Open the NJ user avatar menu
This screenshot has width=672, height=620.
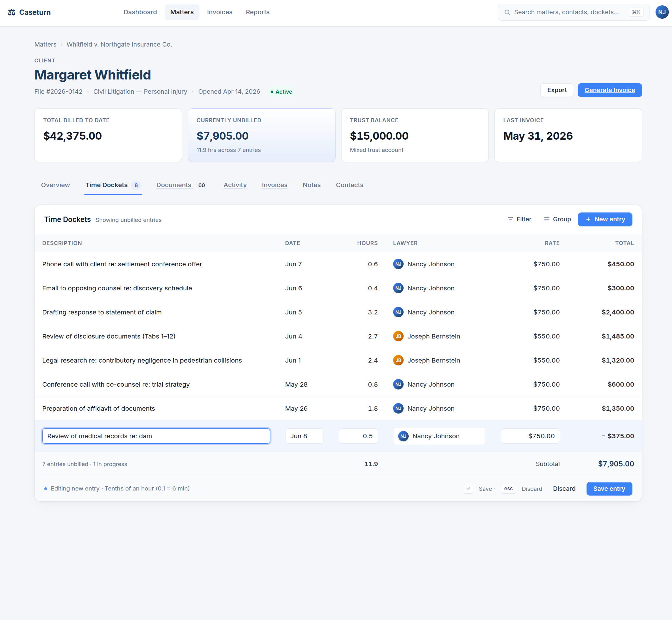coord(662,12)
